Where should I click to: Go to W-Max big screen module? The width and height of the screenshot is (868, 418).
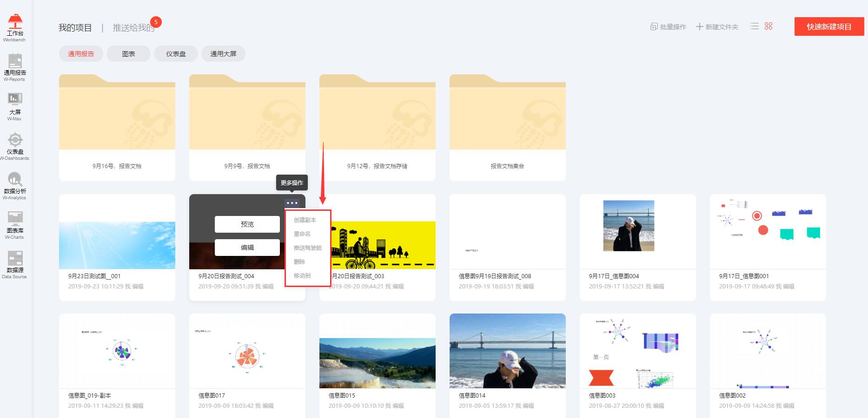tap(15, 106)
